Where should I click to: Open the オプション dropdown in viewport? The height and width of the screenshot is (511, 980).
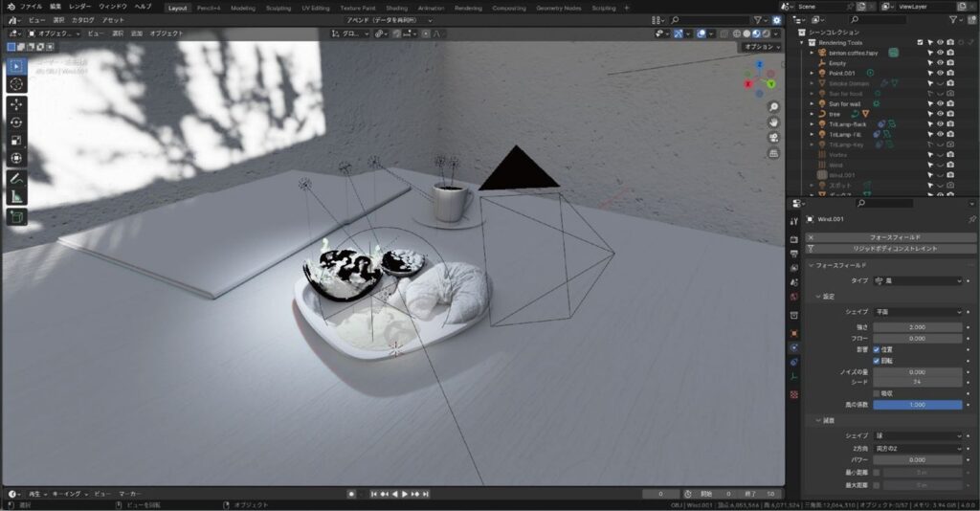click(762, 47)
